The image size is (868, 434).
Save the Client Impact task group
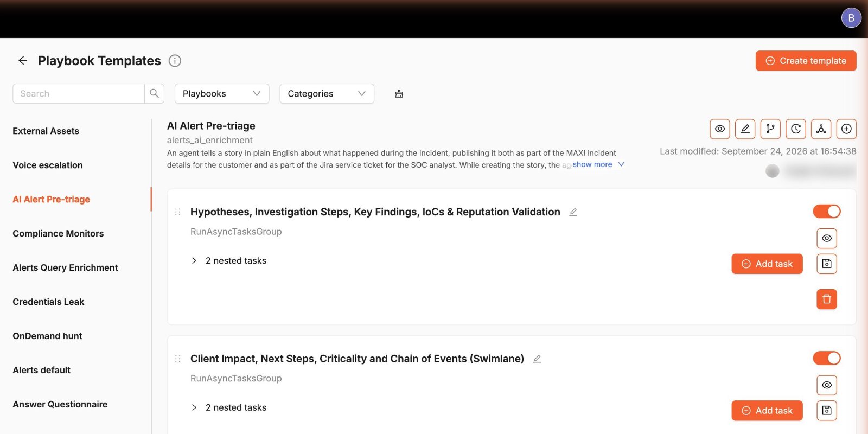coord(827,410)
